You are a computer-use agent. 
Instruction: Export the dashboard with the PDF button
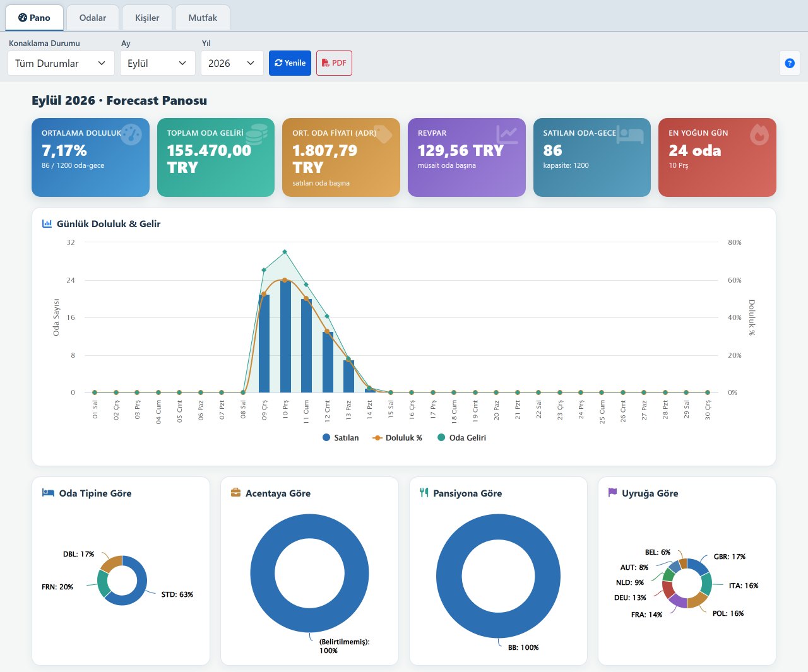click(x=334, y=63)
